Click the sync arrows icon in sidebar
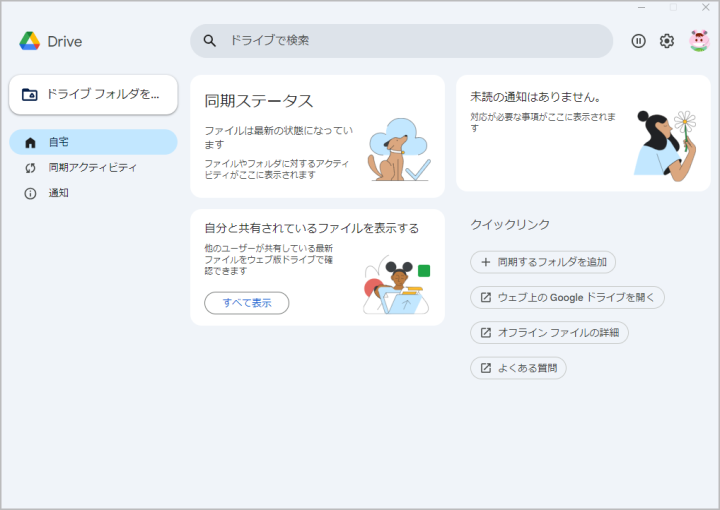The height and width of the screenshot is (510, 720). [30, 168]
